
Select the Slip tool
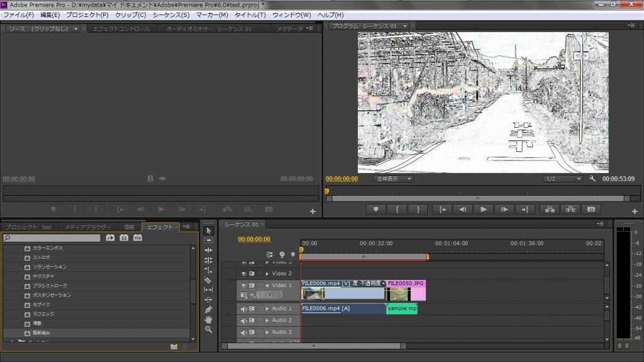[208, 290]
